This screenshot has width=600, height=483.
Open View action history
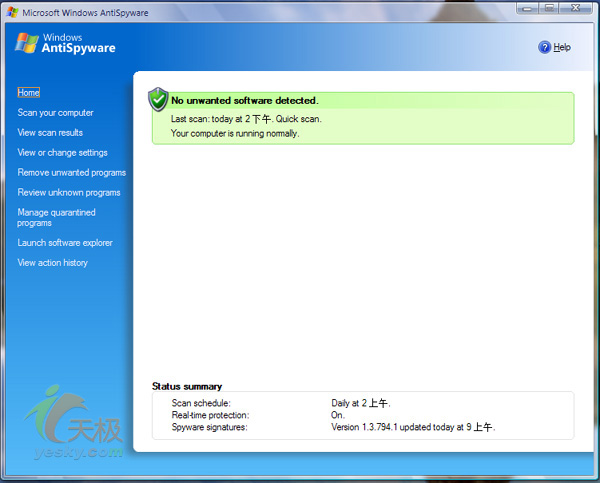pos(52,263)
